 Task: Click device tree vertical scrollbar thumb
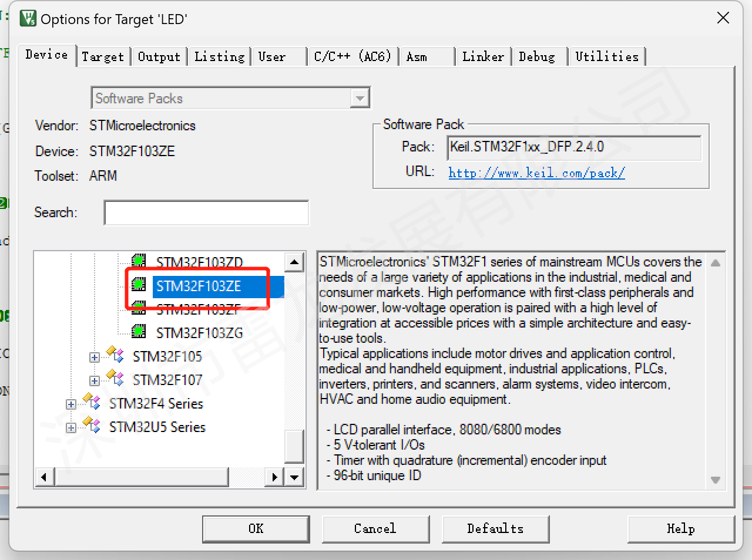[294, 446]
